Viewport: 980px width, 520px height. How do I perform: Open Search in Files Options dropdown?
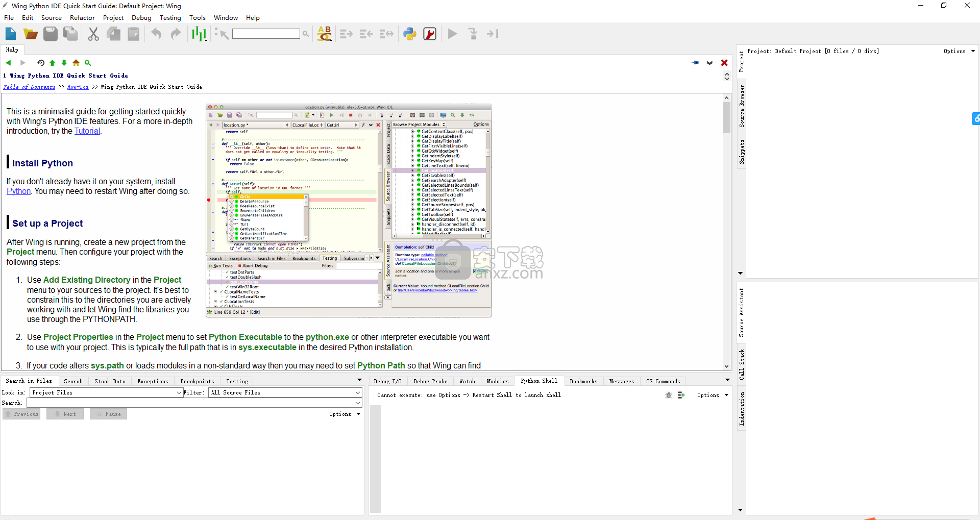pyautogui.click(x=345, y=414)
